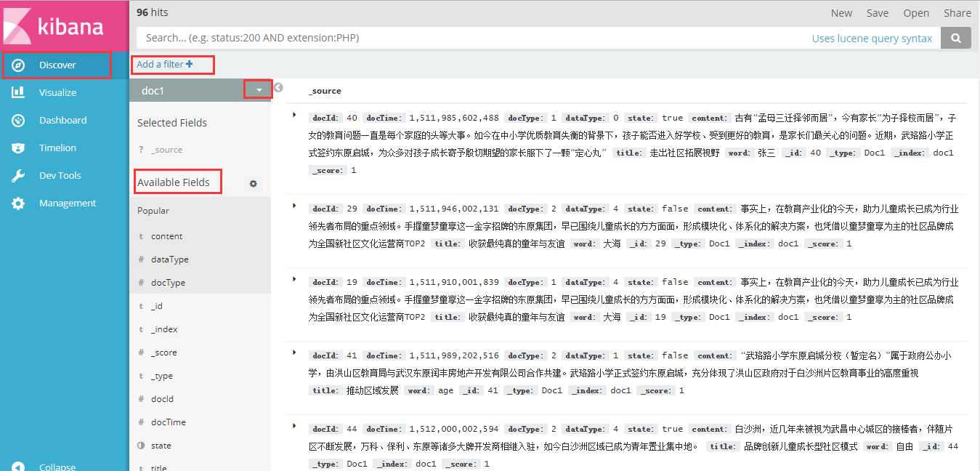Screen dimensions: 980x471
Task: Click the 96 hits count
Action: point(153,12)
